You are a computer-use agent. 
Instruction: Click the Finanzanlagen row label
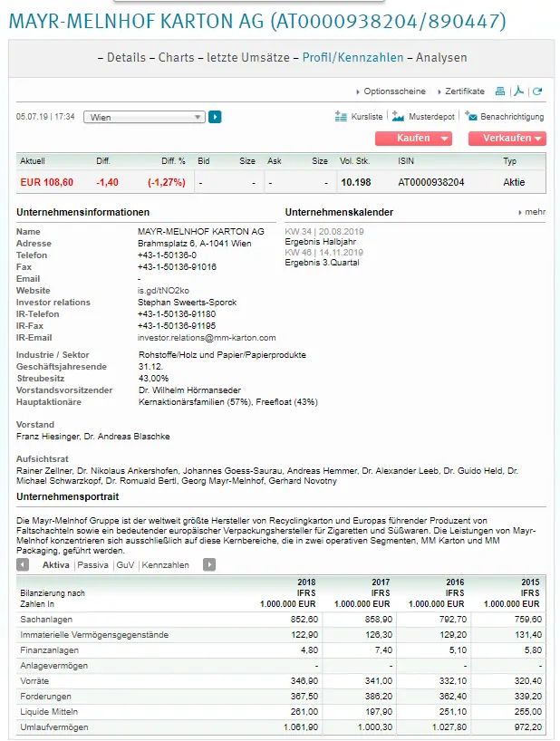click(x=49, y=650)
